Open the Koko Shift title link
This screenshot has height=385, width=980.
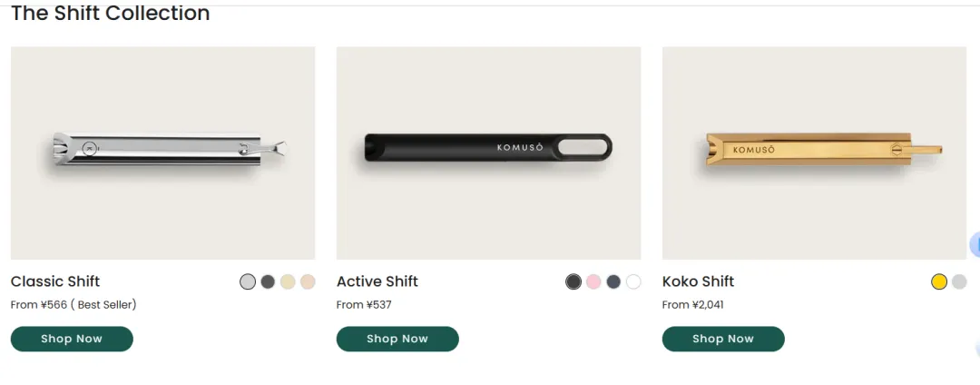coord(698,281)
